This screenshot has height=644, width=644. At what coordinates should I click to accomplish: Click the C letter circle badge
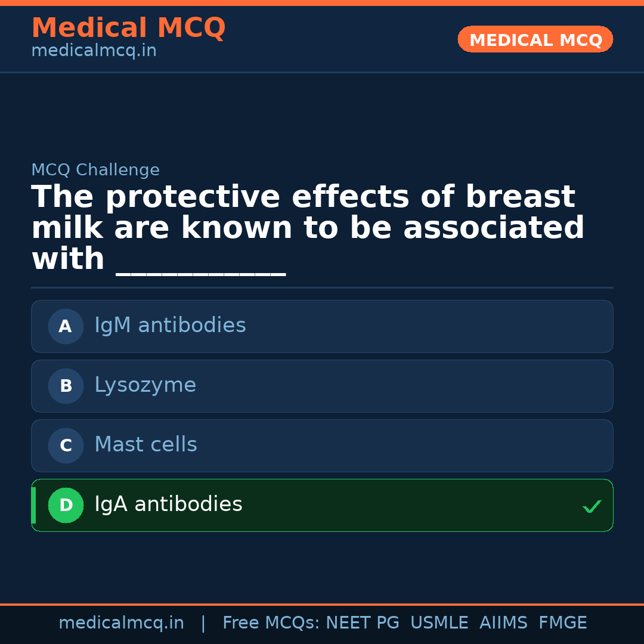coord(66,445)
